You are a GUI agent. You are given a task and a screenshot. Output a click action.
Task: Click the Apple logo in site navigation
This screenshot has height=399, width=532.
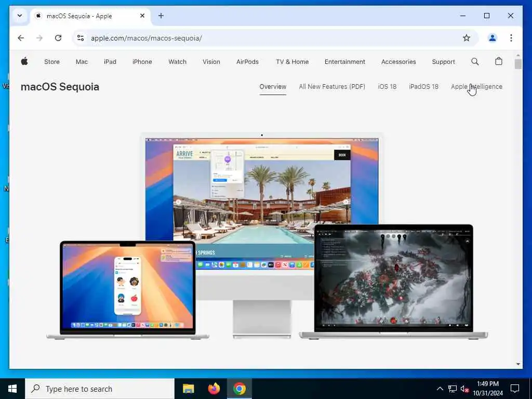[24, 61]
